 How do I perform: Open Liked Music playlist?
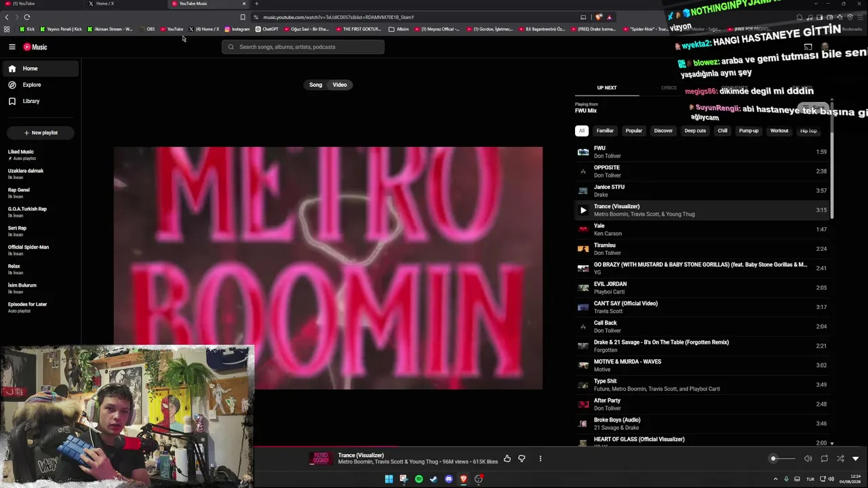click(41, 155)
